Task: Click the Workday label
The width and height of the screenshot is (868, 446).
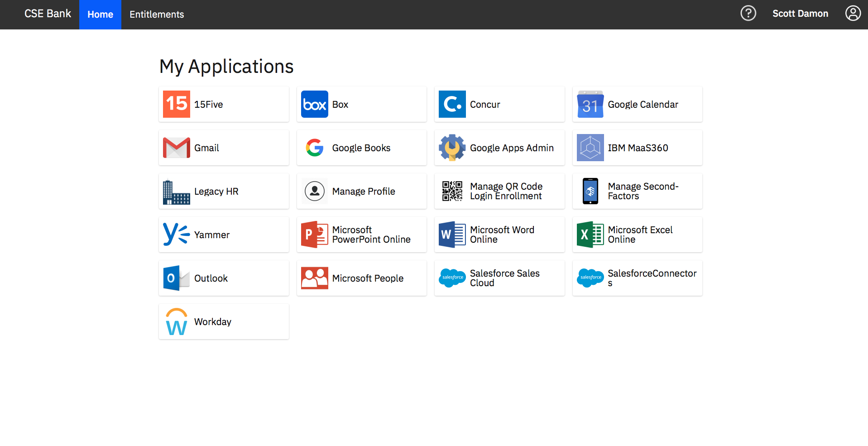Action: tap(213, 322)
